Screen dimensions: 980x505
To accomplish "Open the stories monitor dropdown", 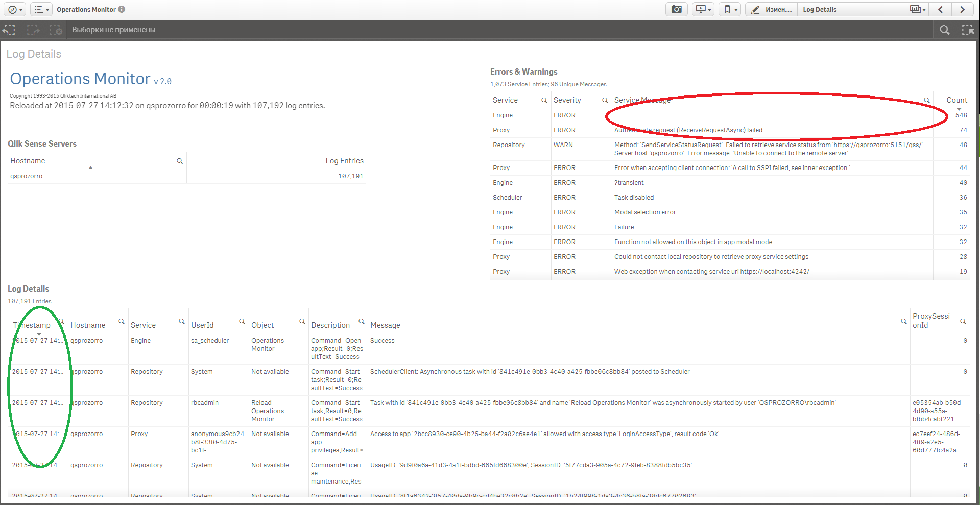I will [x=703, y=9].
